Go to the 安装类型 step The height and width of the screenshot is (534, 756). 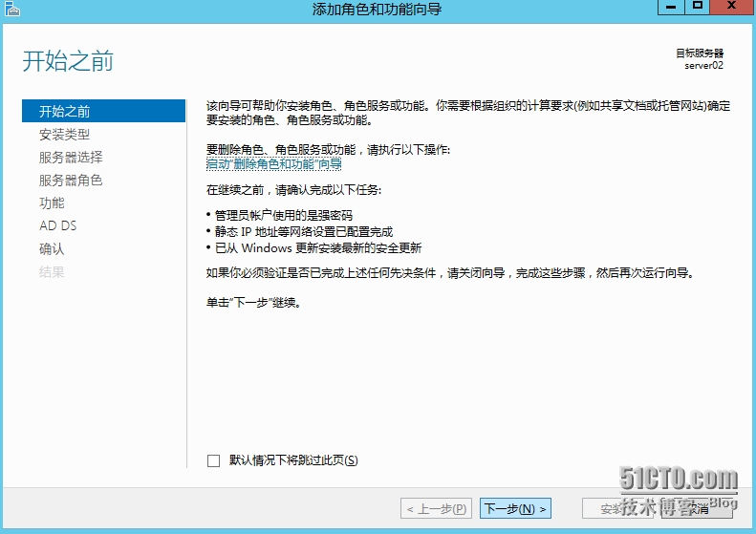65,135
